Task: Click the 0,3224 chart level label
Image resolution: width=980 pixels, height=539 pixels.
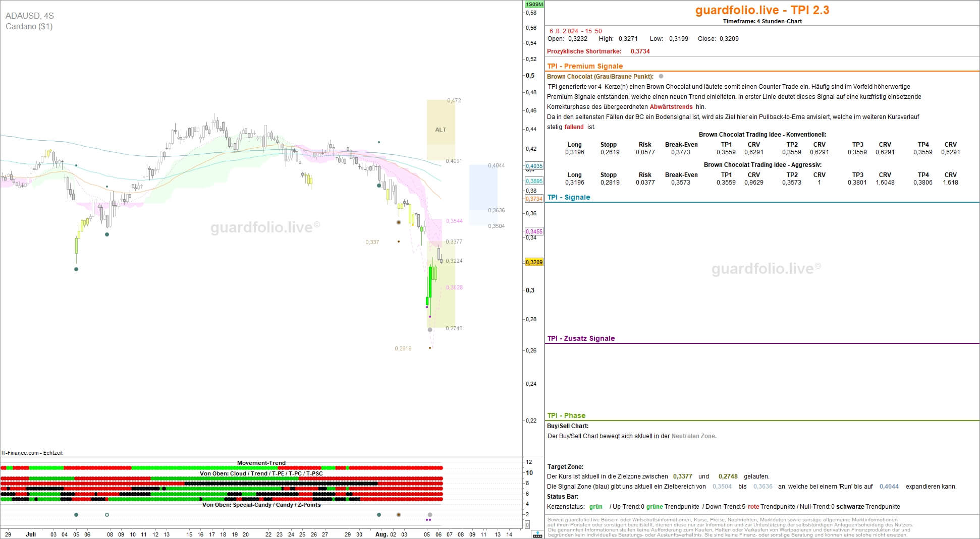Action: pyautogui.click(x=454, y=261)
